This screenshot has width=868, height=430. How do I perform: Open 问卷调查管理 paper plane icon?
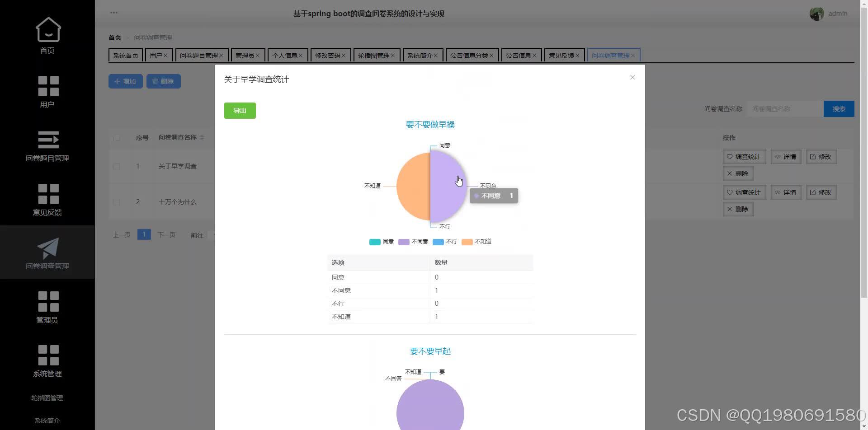(48, 248)
